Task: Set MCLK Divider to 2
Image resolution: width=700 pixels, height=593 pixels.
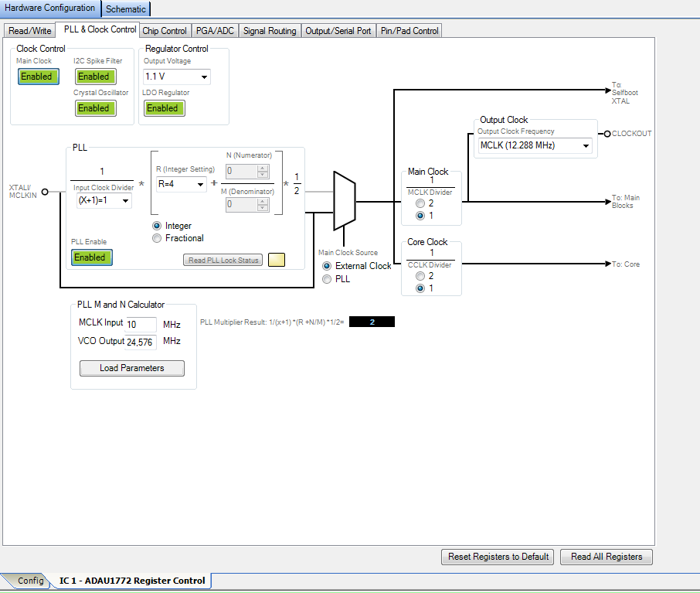Action: [x=420, y=203]
